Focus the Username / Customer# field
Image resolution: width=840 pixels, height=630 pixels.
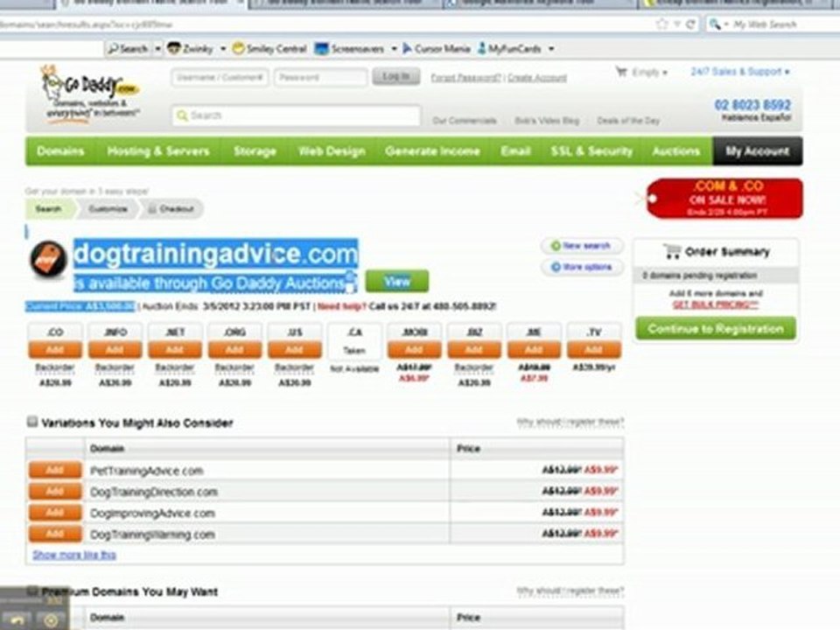[x=219, y=77]
